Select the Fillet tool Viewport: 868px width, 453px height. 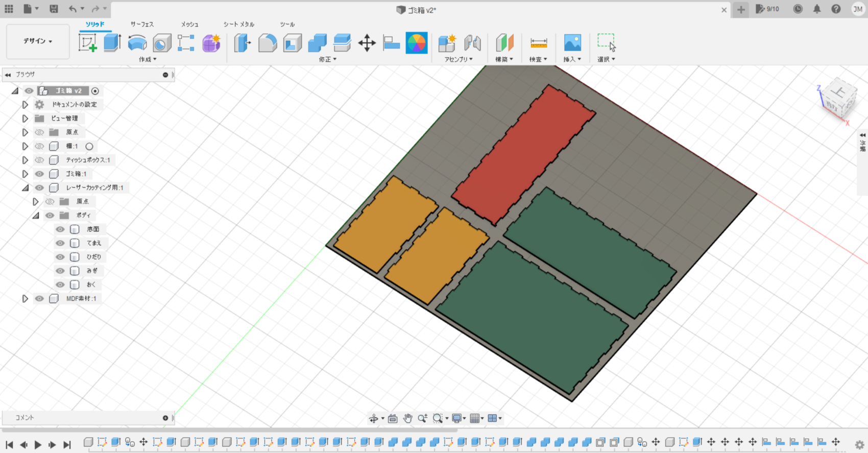pyautogui.click(x=268, y=43)
